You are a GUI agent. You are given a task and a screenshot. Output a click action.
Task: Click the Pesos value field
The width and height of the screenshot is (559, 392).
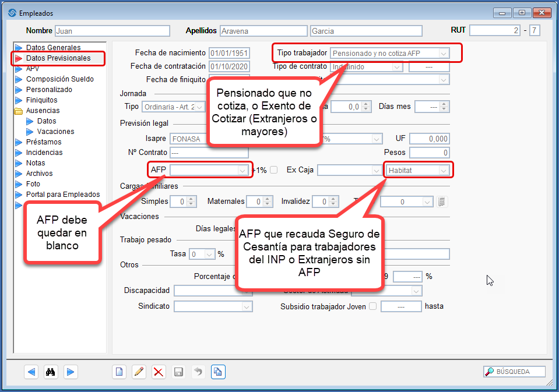click(x=430, y=153)
